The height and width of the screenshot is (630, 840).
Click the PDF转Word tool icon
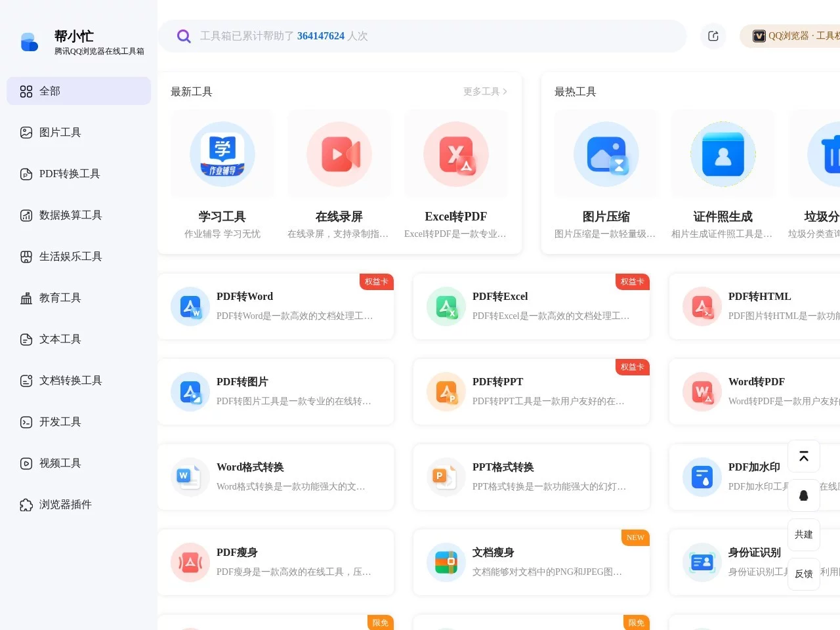[190, 306]
